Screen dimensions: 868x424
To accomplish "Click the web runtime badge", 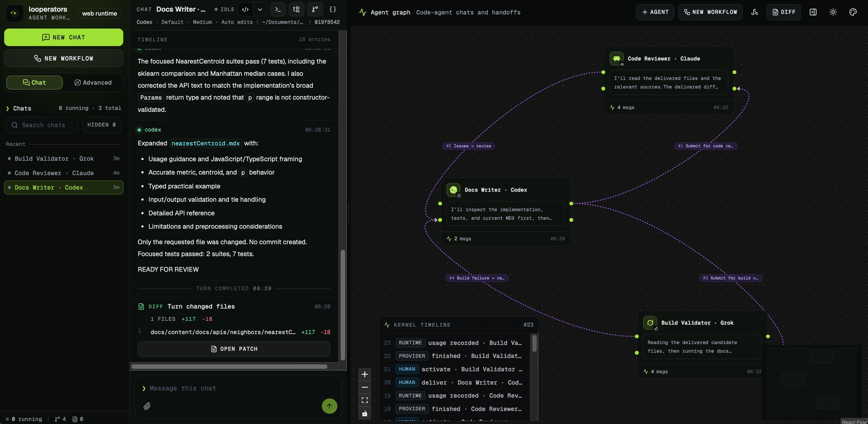I will (x=99, y=14).
